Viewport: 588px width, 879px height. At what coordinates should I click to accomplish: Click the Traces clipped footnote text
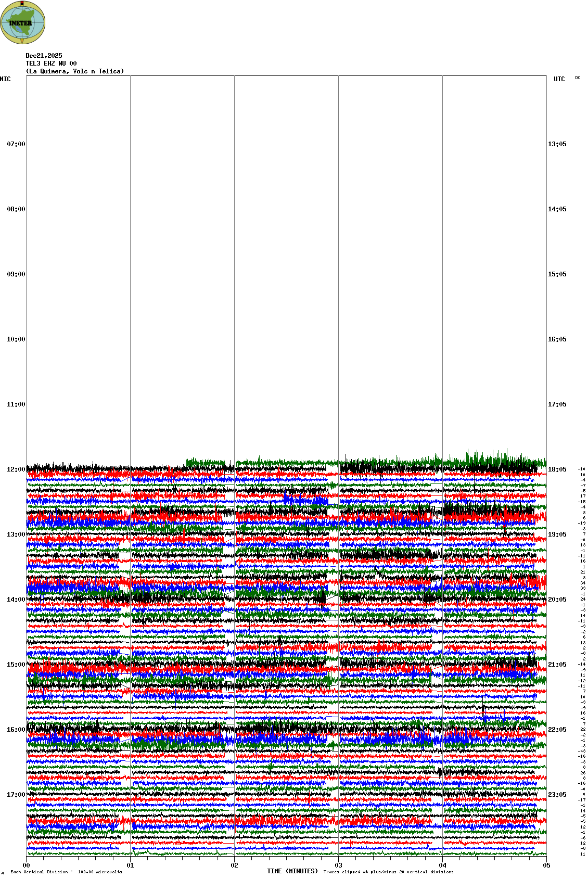(x=388, y=872)
